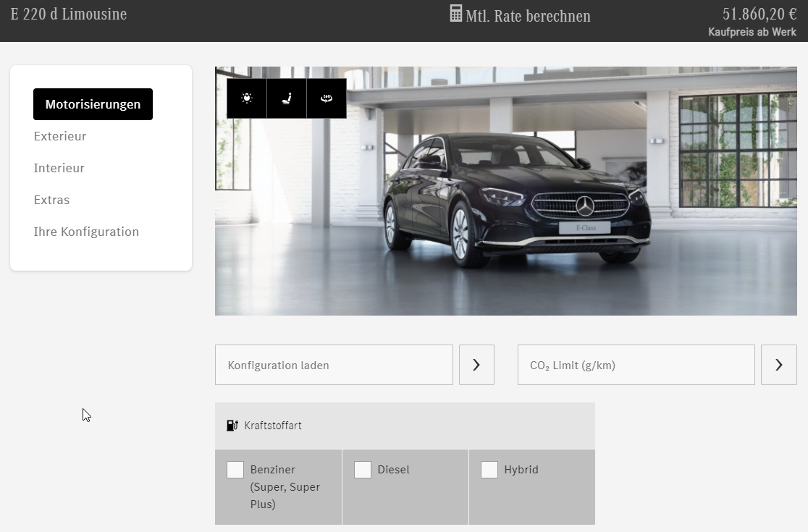The image size is (808, 532).
Task: Submit Konfiguration laden with arrow button
Action: pyautogui.click(x=476, y=365)
